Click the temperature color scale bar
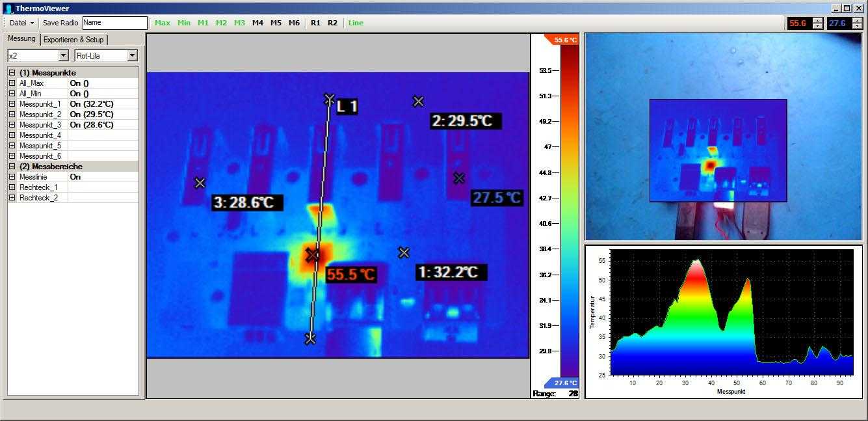 pos(569,208)
